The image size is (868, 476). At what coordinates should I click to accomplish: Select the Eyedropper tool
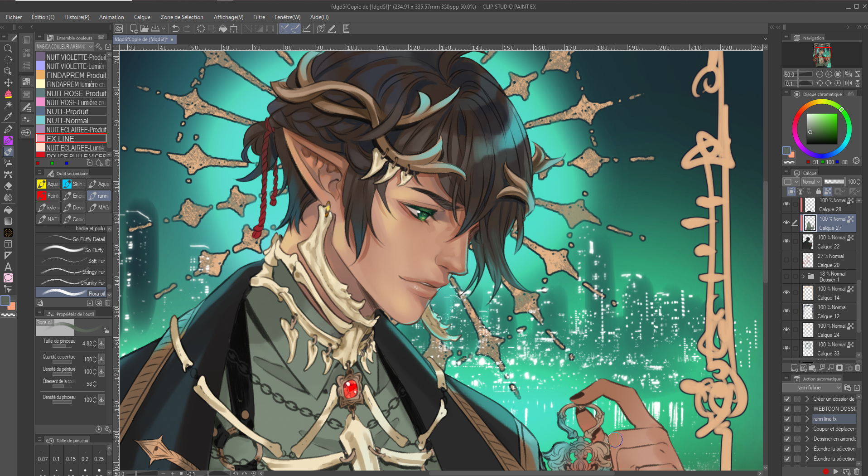pos(8,117)
